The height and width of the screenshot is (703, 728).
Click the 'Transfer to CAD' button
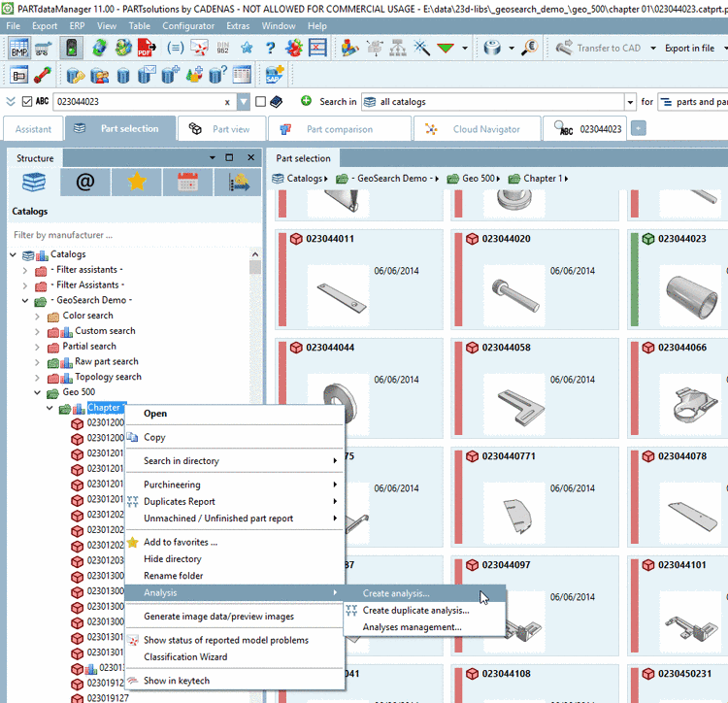coord(598,48)
